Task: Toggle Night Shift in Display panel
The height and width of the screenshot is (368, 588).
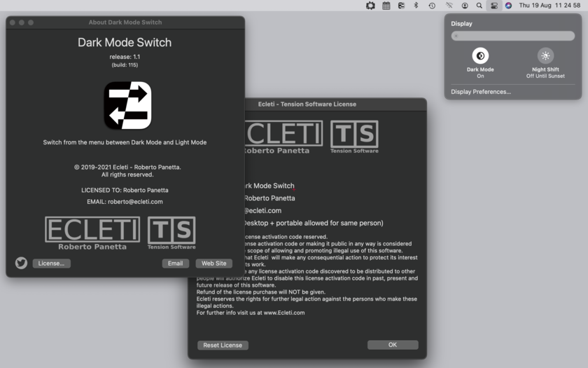Action: (x=545, y=56)
